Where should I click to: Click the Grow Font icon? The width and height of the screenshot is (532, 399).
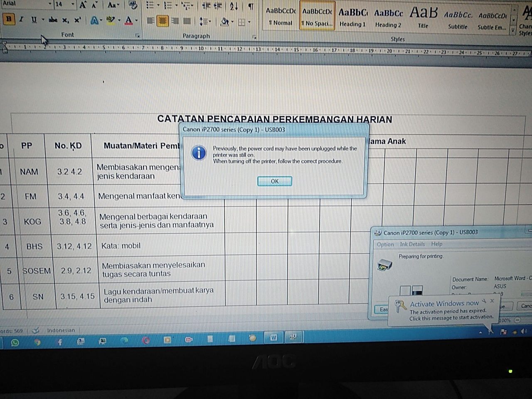click(x=83, y=5)
